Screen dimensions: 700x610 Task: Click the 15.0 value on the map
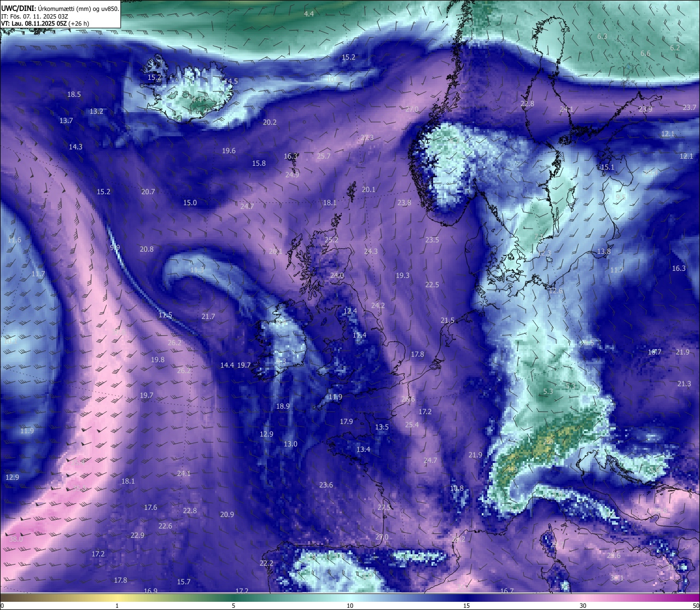point(190,202)
